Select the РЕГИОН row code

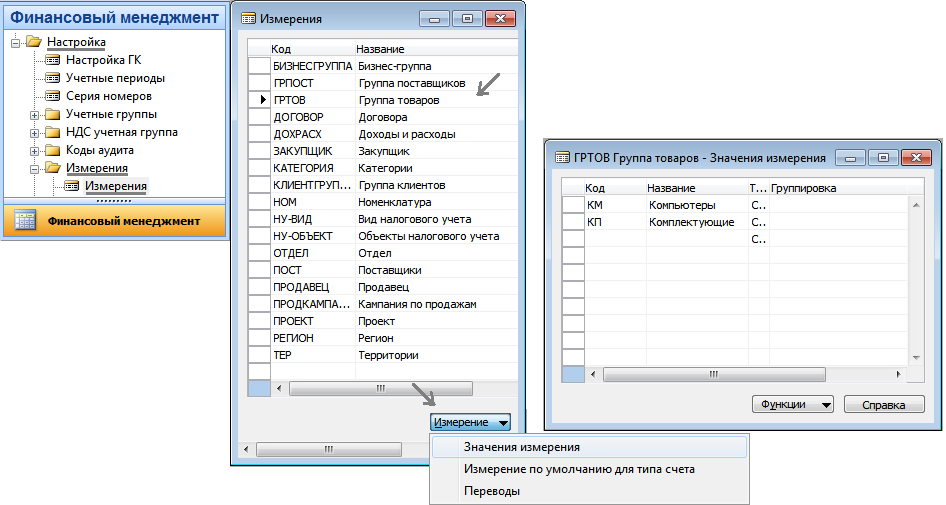pyautogui.click(x=313, y=338)
